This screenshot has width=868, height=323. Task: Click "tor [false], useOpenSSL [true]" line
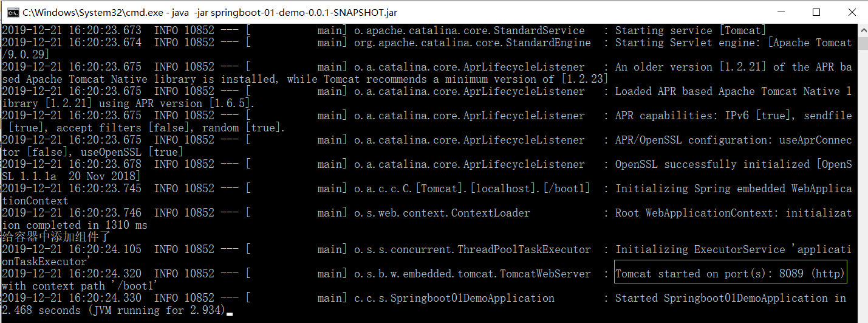pyautogui.click(x=92, y=152)
